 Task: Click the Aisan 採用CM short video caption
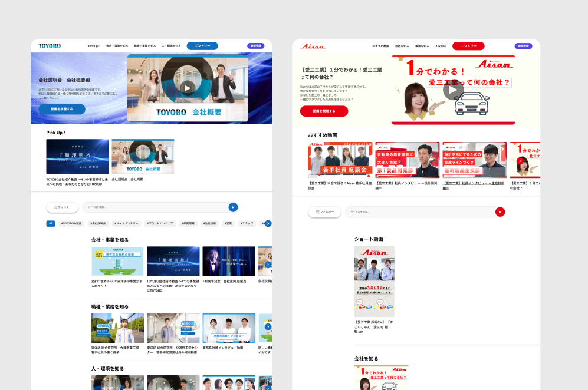pyautogui.click(x=373, y=327)
